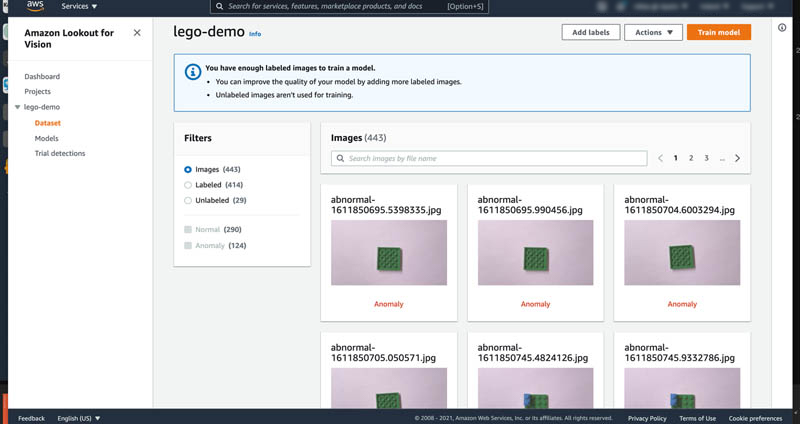Screen dimensions: 800x424
Task: Open the info panel circle icon
Action: (782, 28)
